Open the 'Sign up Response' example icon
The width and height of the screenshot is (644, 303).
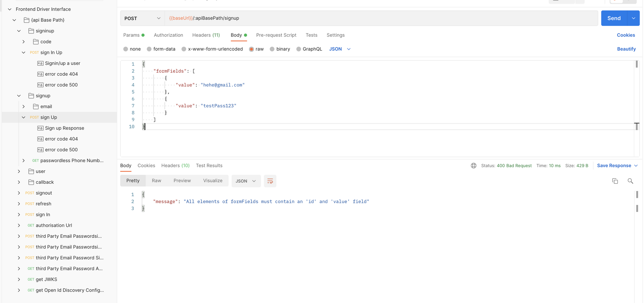click(x=40, y=128)
